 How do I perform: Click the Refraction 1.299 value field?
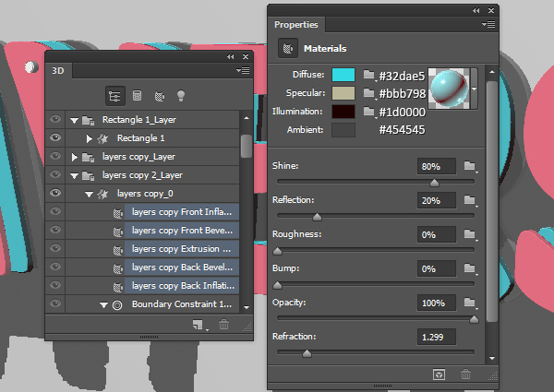coord(437,337)
